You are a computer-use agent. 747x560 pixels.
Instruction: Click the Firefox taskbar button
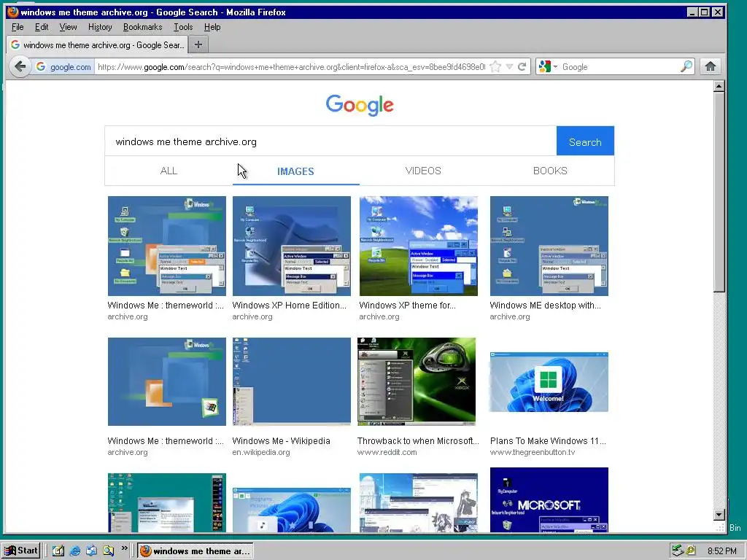(196, 551)
